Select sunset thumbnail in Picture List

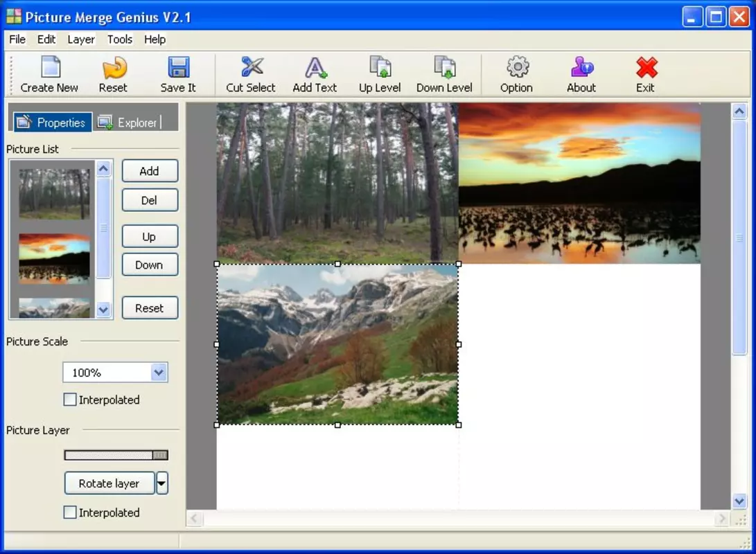[54, 259]
